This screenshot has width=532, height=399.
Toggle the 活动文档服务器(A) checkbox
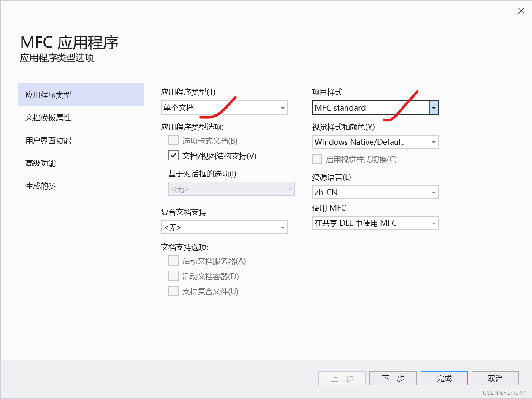click(174, 261)
